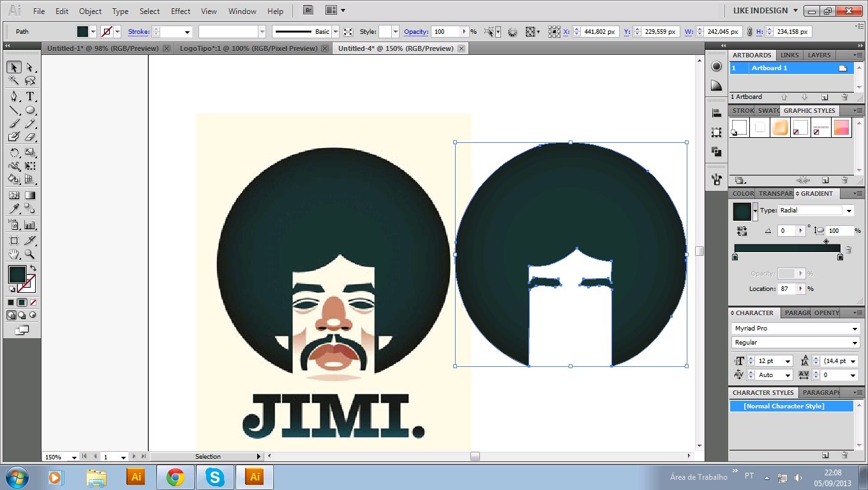Swap fill and stroke colors
Screen dimensions: 868x490
coord(33,267)
